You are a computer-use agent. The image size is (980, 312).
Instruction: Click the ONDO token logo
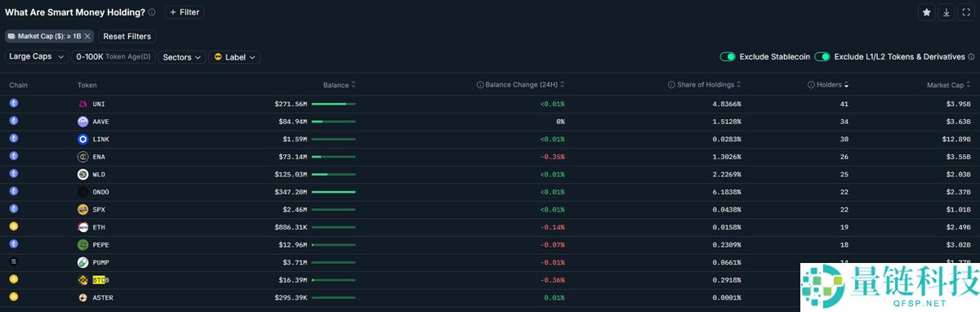82,192
